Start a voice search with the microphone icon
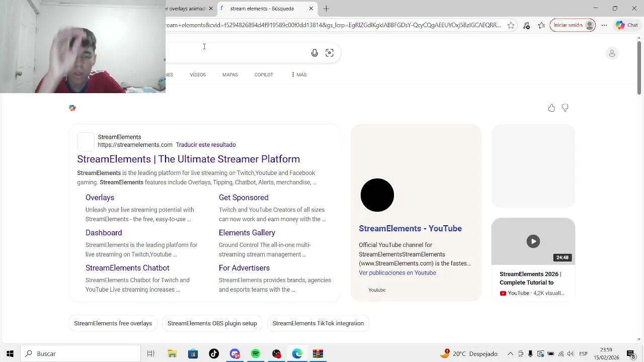This screenshot has width=644, height=362. tap(314, 53)
